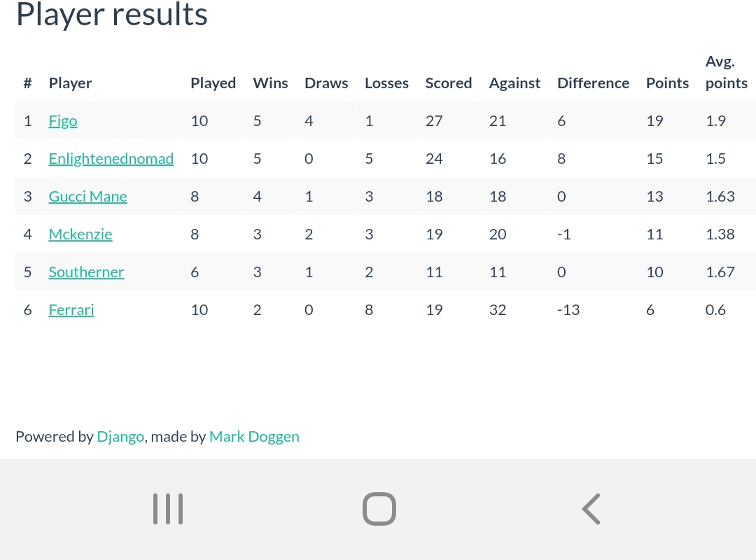
Task: Open Southerner player link
Action: point(86,272)
